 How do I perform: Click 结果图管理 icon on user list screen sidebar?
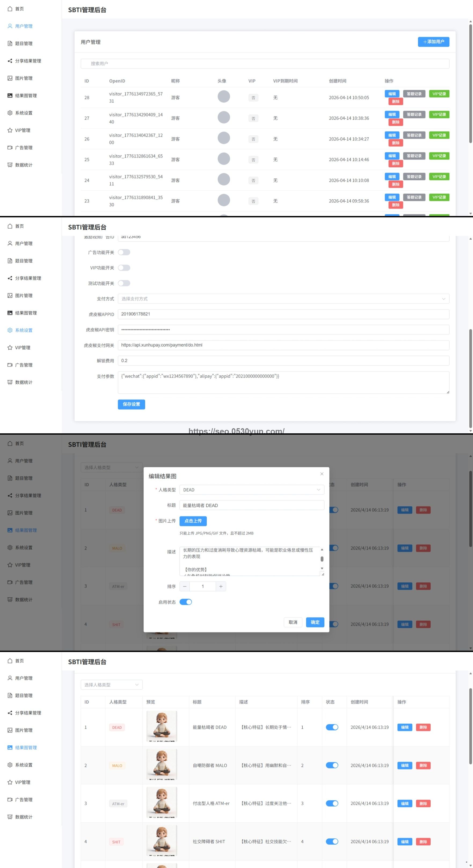click(10, 96)
